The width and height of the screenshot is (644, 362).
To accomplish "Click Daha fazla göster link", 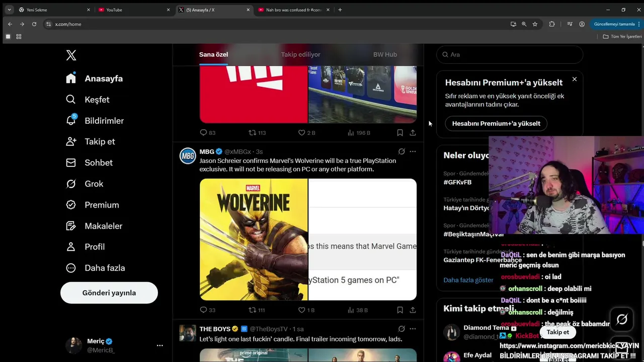I will tap(468, 280).
